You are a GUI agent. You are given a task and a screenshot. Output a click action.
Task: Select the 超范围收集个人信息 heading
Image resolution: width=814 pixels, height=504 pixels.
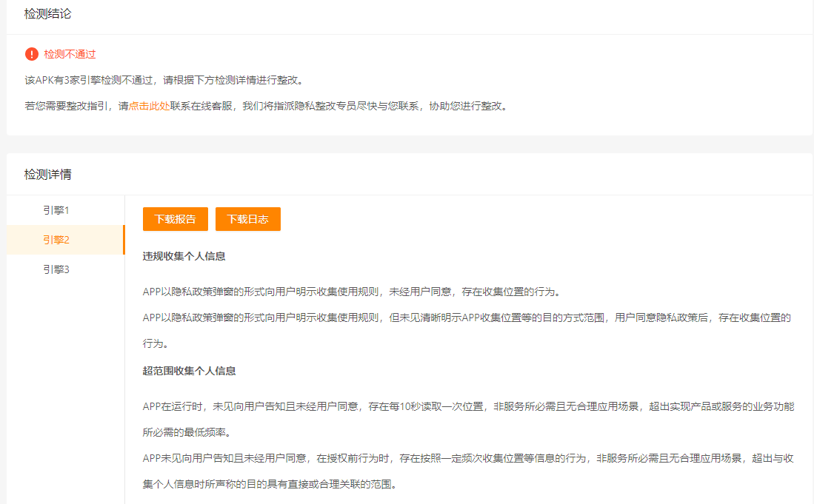[x=189, y=371]
